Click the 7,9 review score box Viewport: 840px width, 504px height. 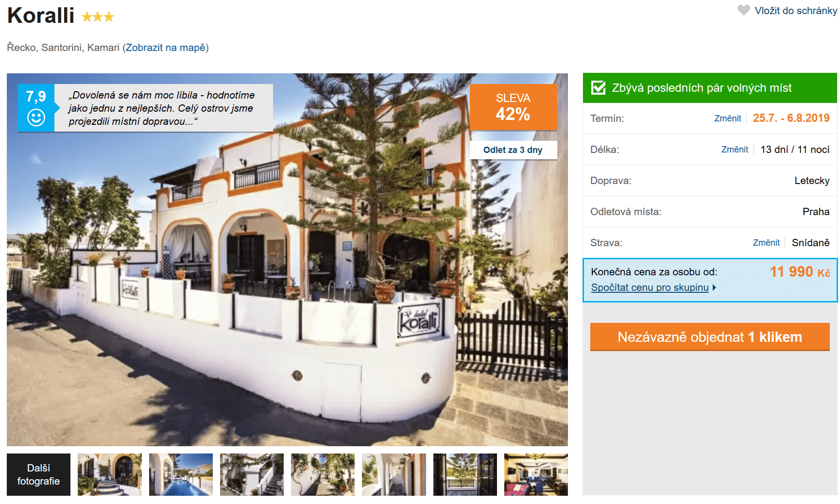(36, 108)
